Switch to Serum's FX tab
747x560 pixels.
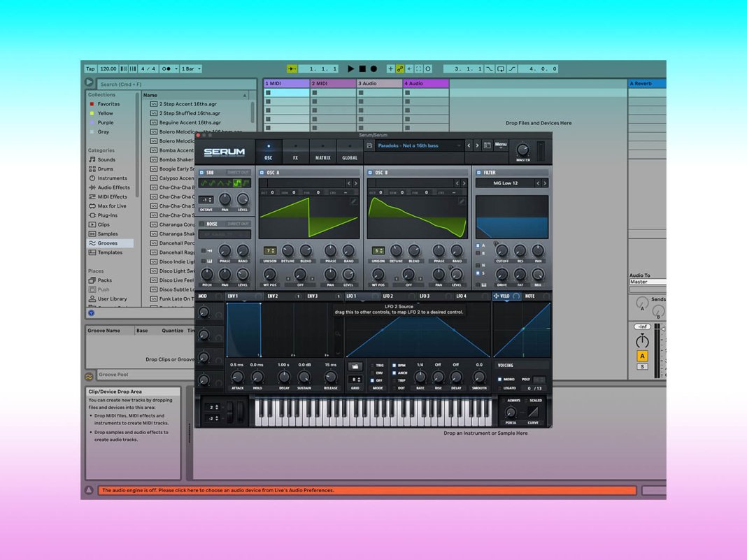click(x=295, y=152)
